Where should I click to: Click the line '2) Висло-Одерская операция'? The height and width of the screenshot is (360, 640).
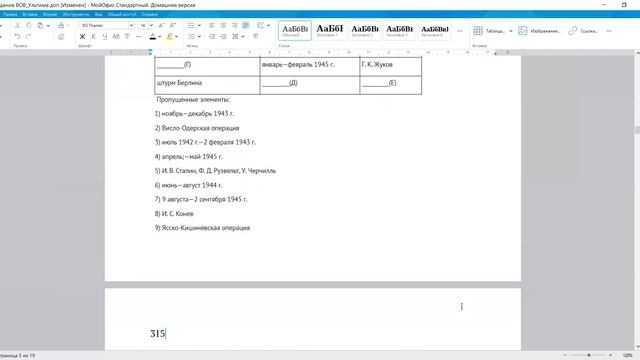point(197,128)
